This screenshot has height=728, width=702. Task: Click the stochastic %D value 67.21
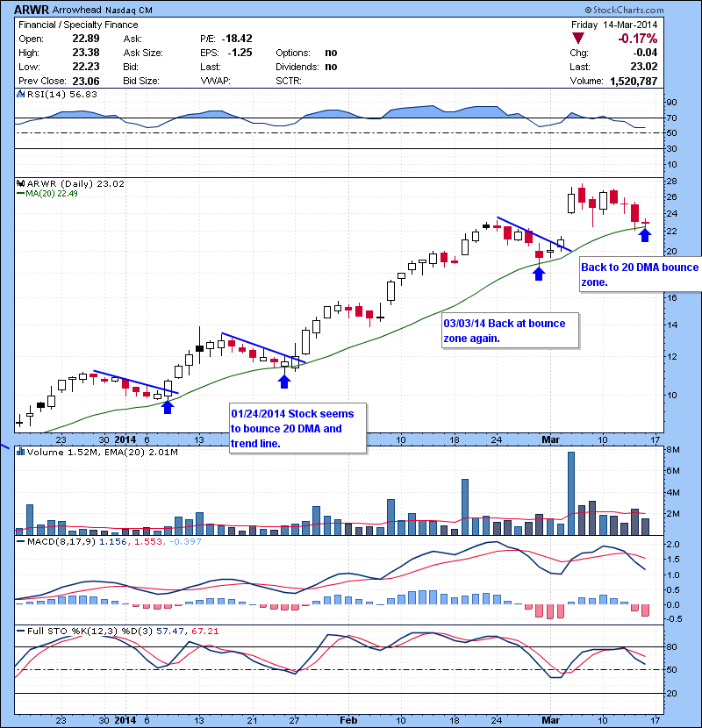204,631
